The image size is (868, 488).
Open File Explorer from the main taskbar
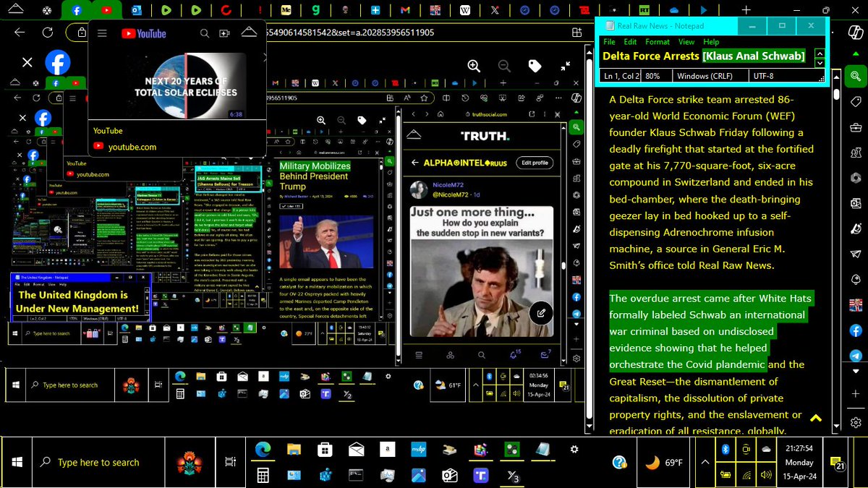(294, 450)
